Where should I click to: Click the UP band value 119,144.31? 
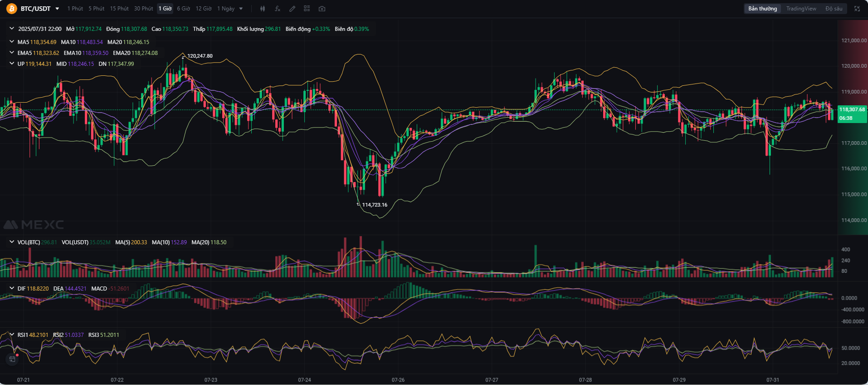[x=39, y=64]
